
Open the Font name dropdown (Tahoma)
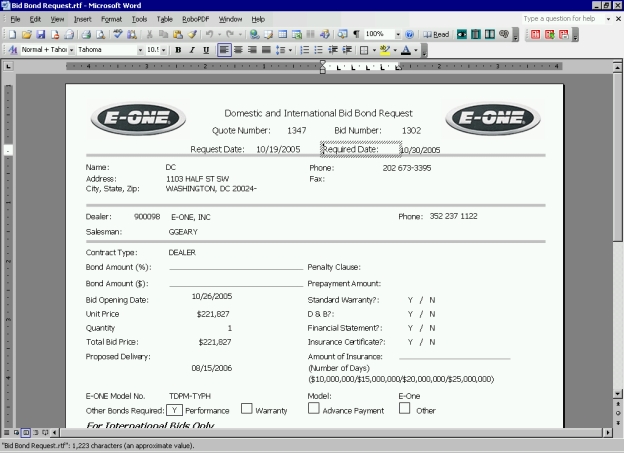(x=140, y=50)
